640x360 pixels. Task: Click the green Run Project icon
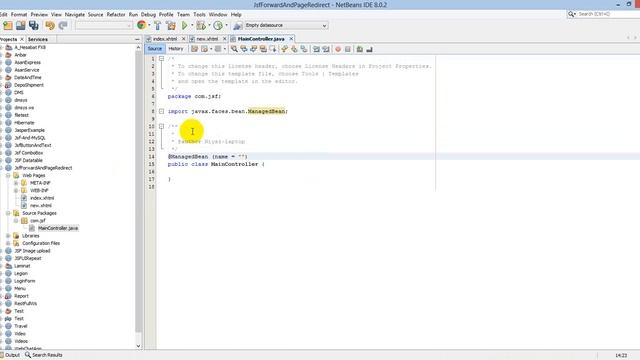tap(184, 25)
